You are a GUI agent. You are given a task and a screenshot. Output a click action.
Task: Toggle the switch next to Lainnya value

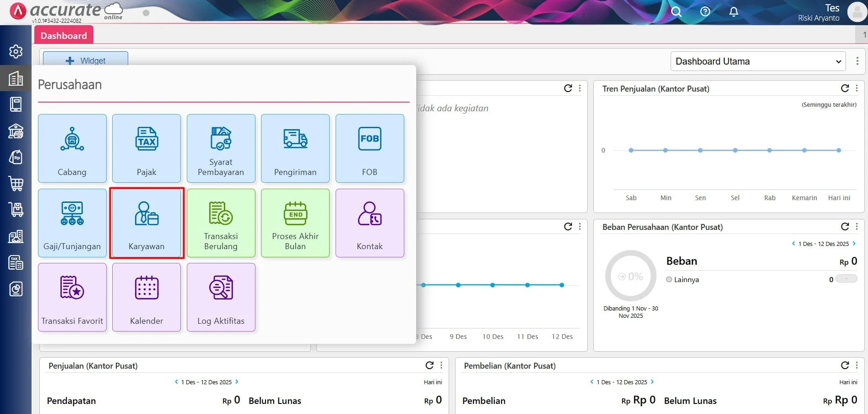click(846, 279)
